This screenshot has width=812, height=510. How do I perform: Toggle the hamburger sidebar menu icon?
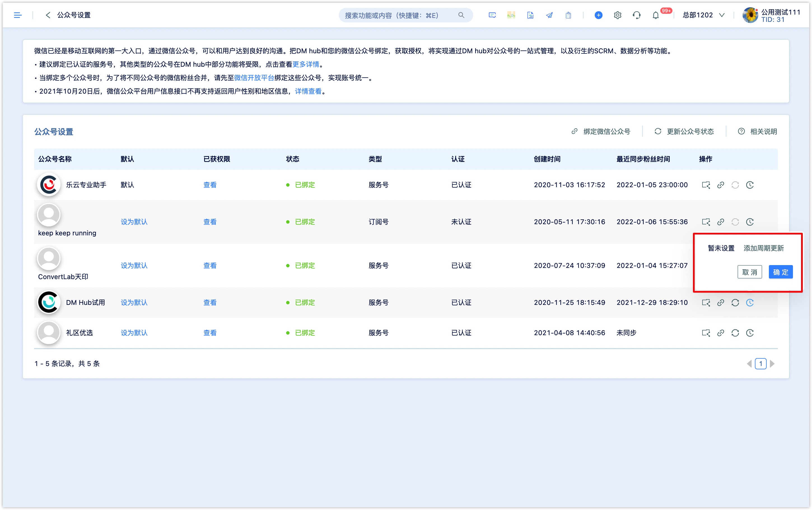pos(18,15)
